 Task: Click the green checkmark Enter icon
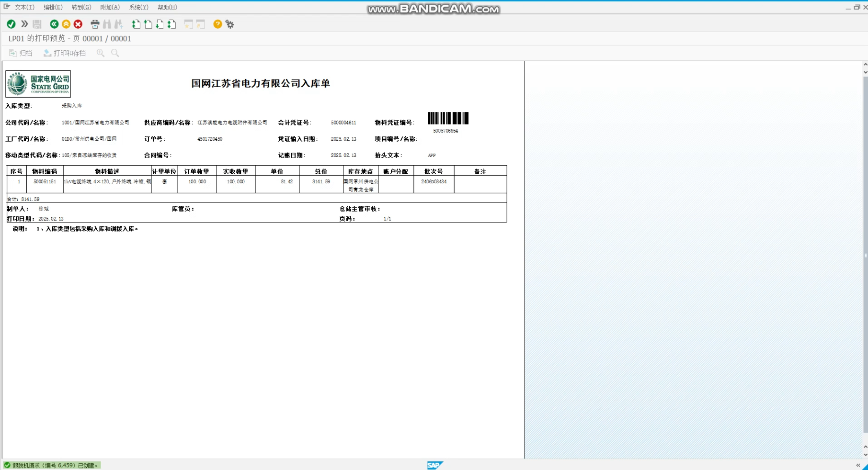coord(11,24)
